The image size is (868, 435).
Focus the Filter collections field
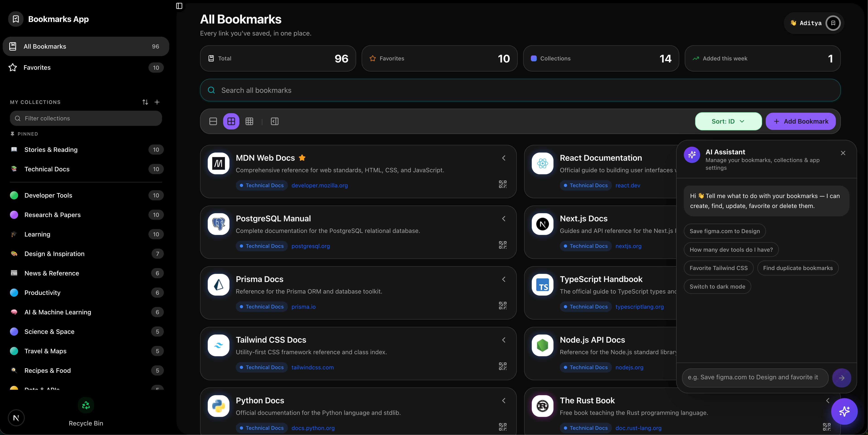tap(86, 118)
